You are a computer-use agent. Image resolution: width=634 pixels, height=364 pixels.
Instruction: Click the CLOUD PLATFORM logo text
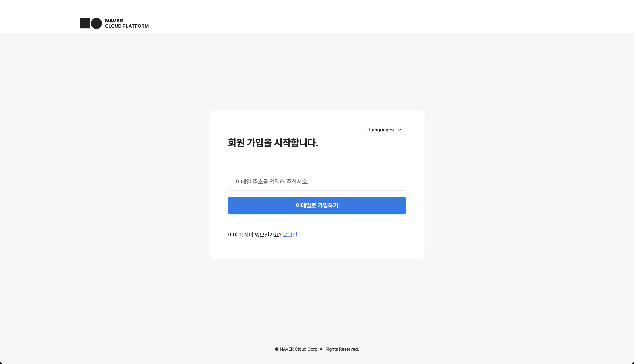pos(127,26)
